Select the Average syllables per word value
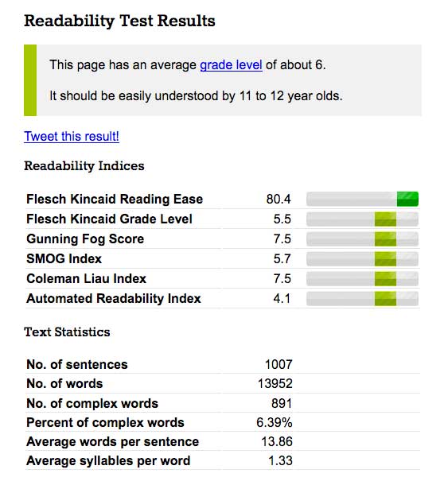This screenshot has height=481, width=448. pyautogui.click(x=280, y=461)
